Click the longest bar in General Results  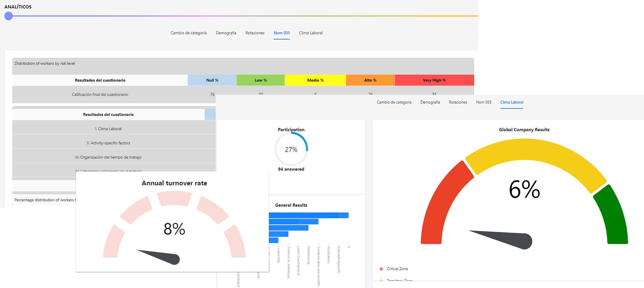coord(308,215)
